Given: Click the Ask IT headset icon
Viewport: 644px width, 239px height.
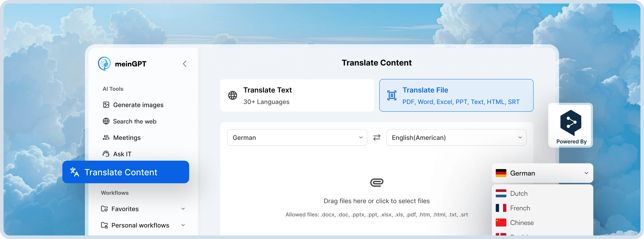Looking at the screenshot, I should [x=106, y=154].
